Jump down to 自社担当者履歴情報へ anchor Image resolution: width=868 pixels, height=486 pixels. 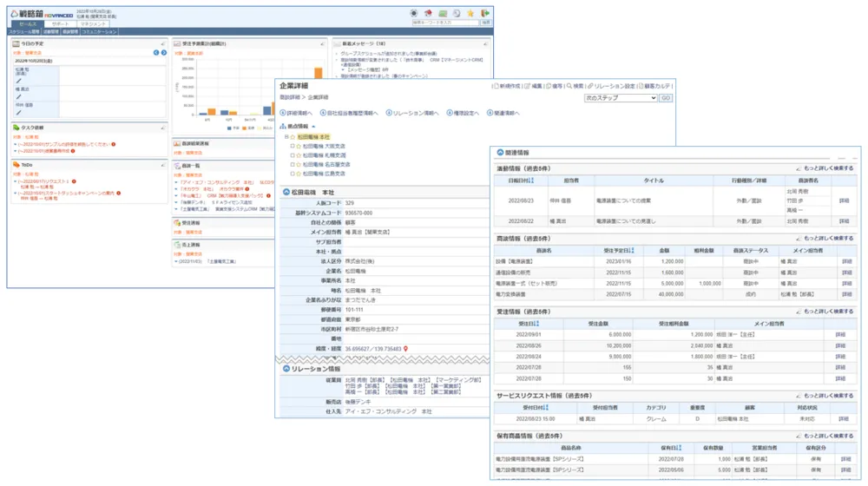pos(349,113)
